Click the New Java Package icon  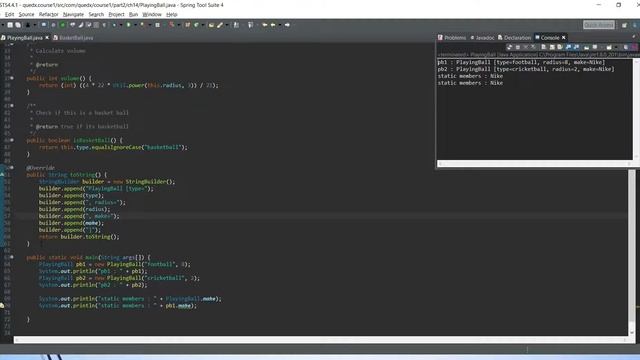[x=187, y=25]
